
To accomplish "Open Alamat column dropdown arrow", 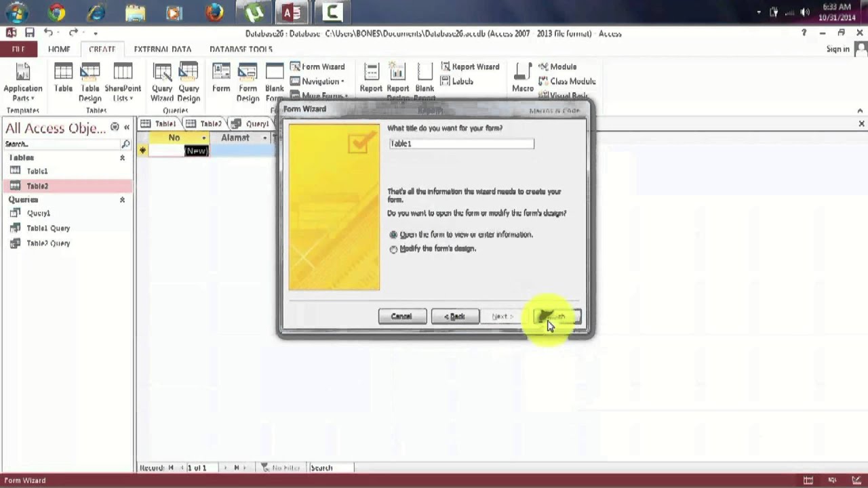I will (264, 138).
